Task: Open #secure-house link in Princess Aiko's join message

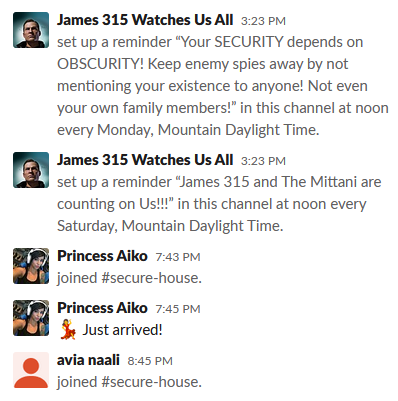Action: (150, 278)
